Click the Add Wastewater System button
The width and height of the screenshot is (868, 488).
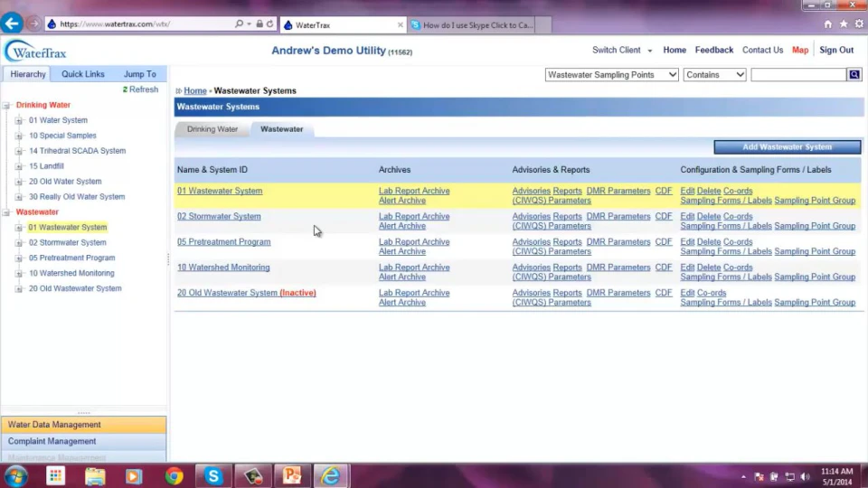(x=788, y=147)
